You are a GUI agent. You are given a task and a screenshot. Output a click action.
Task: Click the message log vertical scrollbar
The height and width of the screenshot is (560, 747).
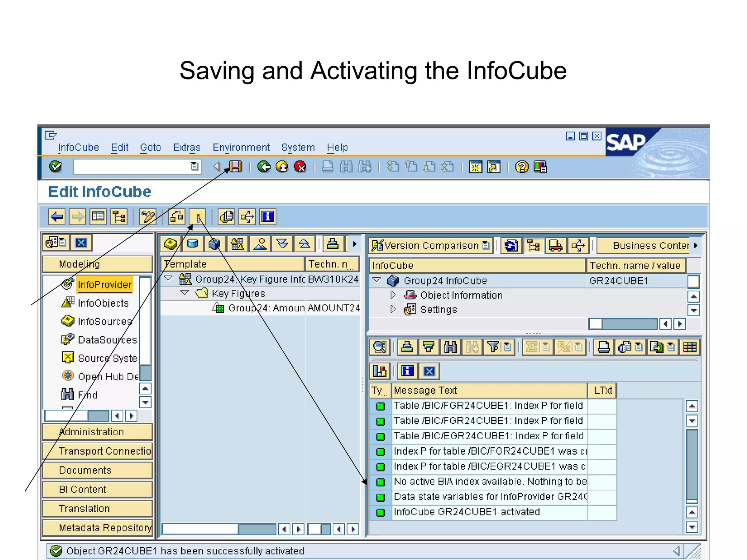pos(692,466)
